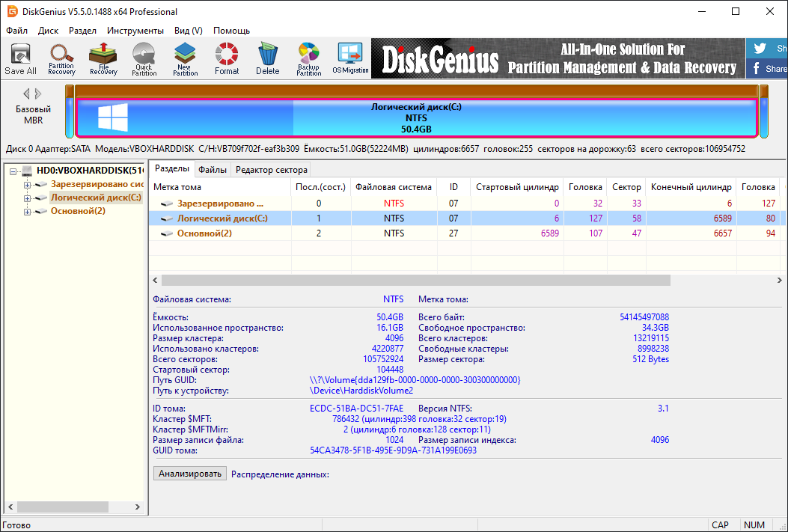This screenshot has height=532, width=788.
Task: Open the Инструменты menu
Action: click(135, 31)
